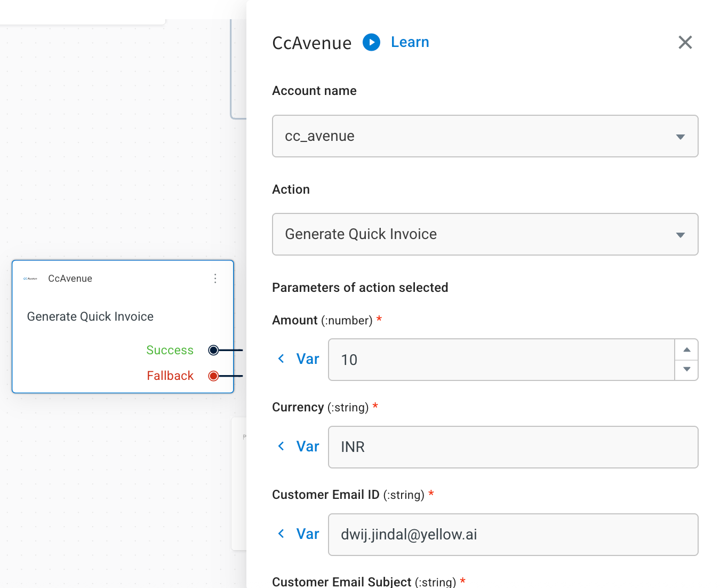
Task: Click the Success label on the node
Action: coord(170,350)
